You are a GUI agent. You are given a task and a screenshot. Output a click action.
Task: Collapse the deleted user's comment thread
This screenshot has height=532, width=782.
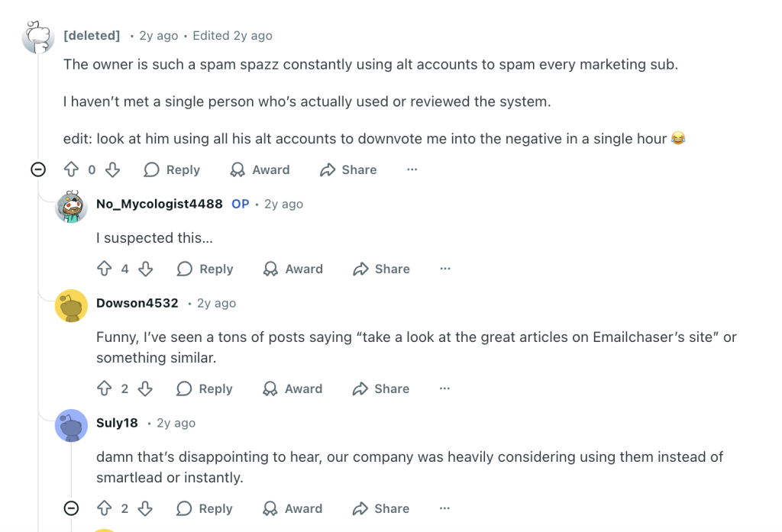tap(37, 169)
